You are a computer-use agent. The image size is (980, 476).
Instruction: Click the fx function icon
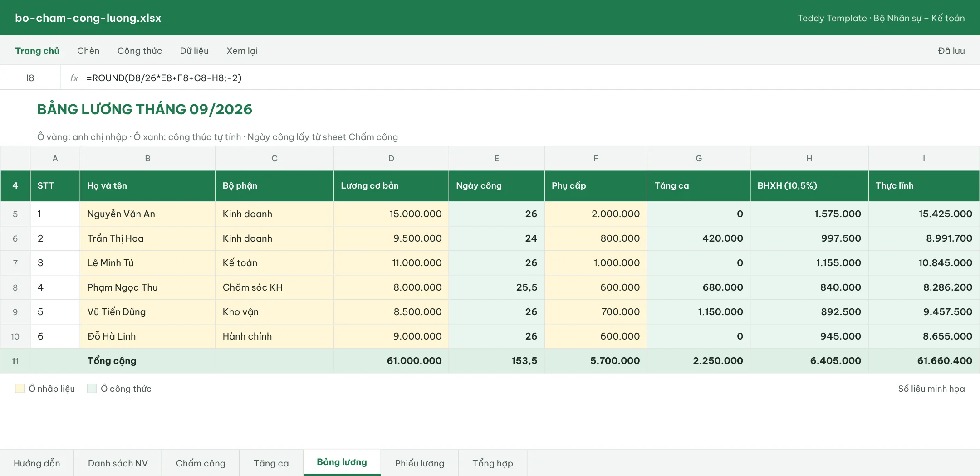click(x=74, y=78)
